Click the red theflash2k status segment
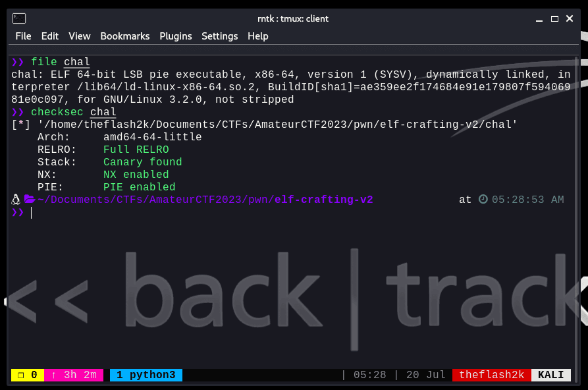This screenshot has height=390, width=588. (491, 375)
